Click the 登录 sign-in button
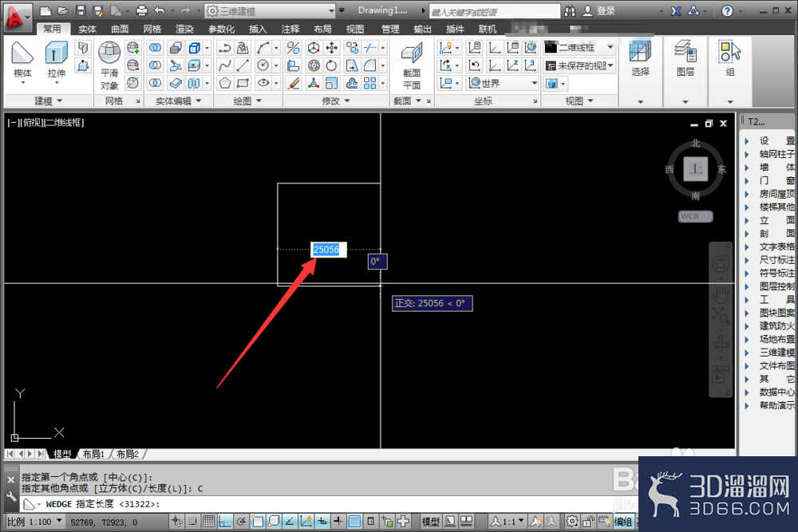 (x=599, y=10)
